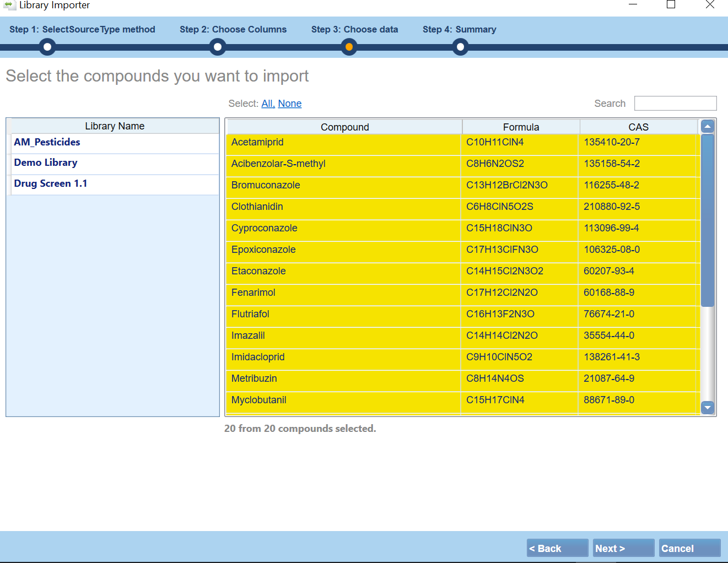
Task: Click the Step 2 Choose Columns marker
Action: click(x=218, y=47)
